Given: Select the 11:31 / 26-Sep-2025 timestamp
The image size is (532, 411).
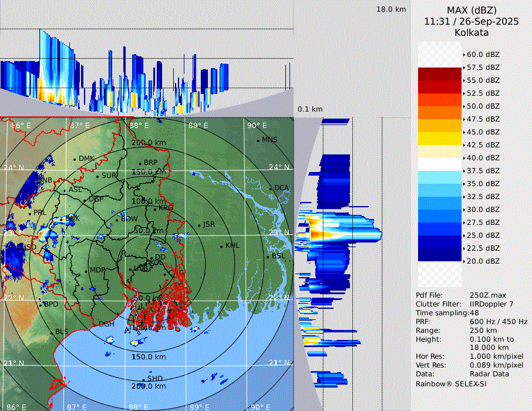Looking at the screenshot, I should point(471,22).
